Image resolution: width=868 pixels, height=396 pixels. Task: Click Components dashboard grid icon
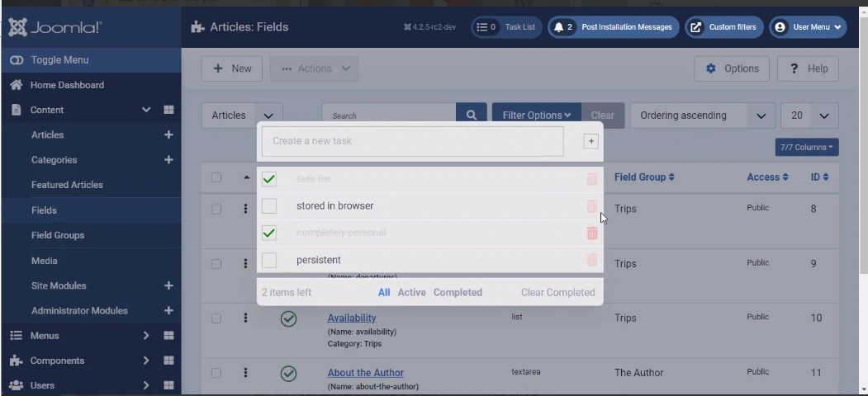pyautogui.click(x=168, y=360)
